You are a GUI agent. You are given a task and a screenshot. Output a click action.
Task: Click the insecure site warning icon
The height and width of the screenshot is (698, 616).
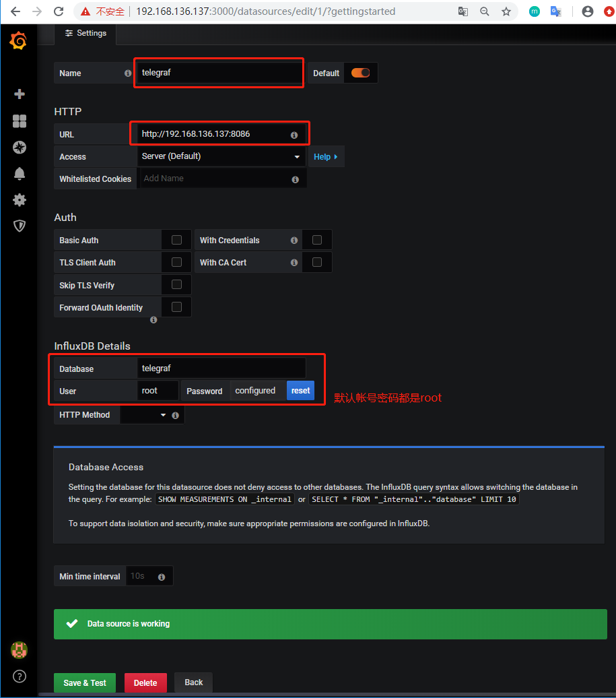click(85, 11)
